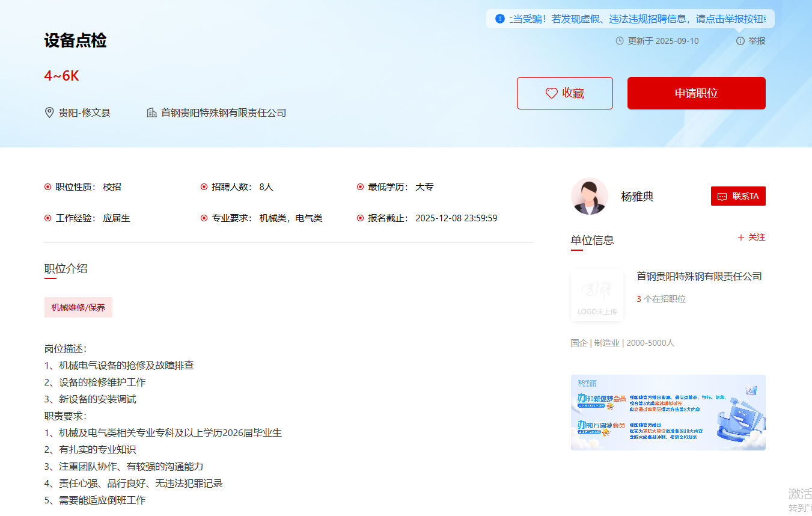Click line 需要能适应倒班工作
The width and height of the screenshot is (812, 516).
click(x=102, y=500)
